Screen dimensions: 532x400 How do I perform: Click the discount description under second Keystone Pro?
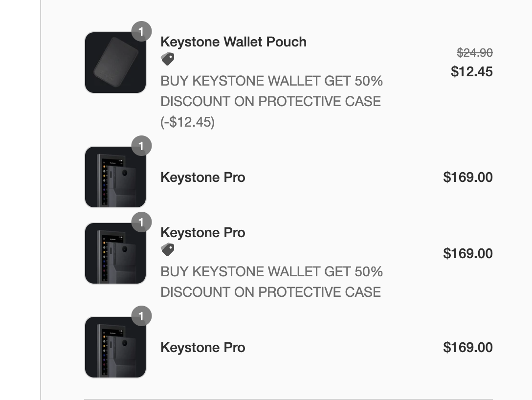click(271, 282)
